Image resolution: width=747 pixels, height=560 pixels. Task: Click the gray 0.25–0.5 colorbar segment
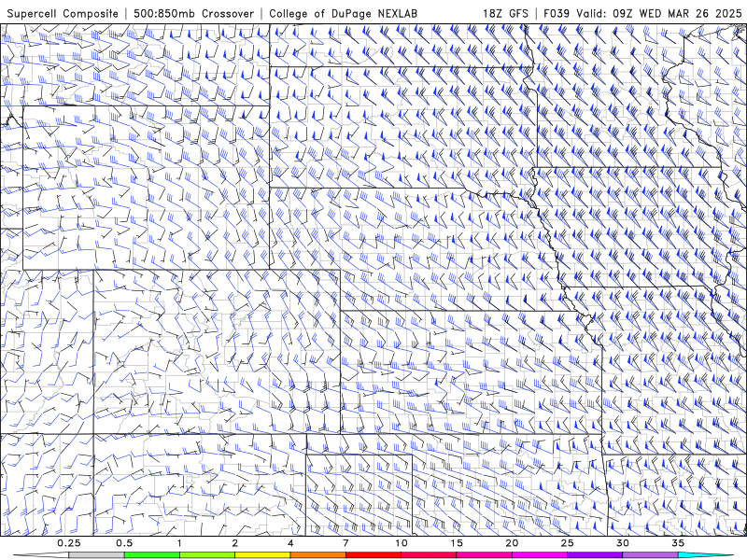[96, 555]
